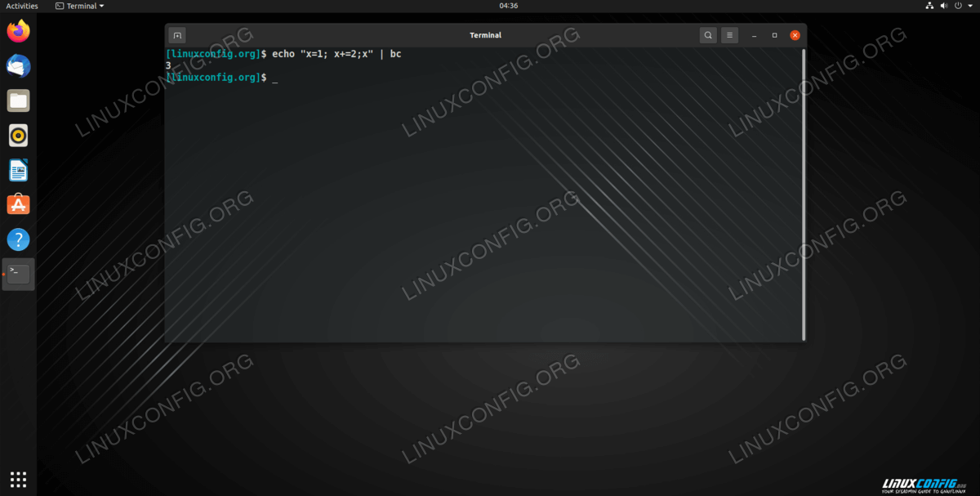Open the Help application
The height and width of the screenshot is (496, 980).
tap(18, 239)
